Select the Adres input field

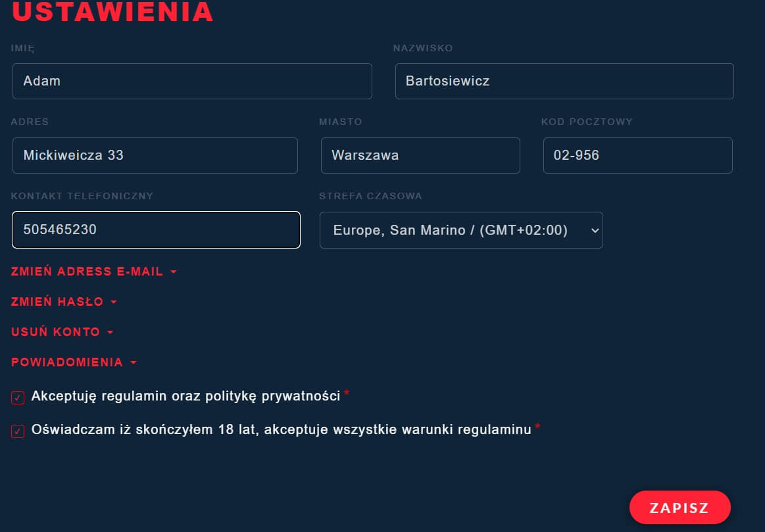(155, 156)
